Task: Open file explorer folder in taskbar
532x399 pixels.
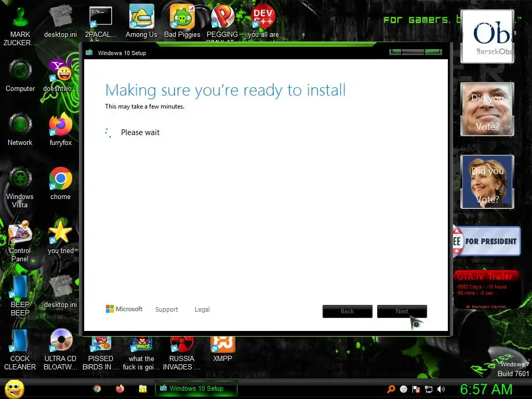Action: point(143,389)
